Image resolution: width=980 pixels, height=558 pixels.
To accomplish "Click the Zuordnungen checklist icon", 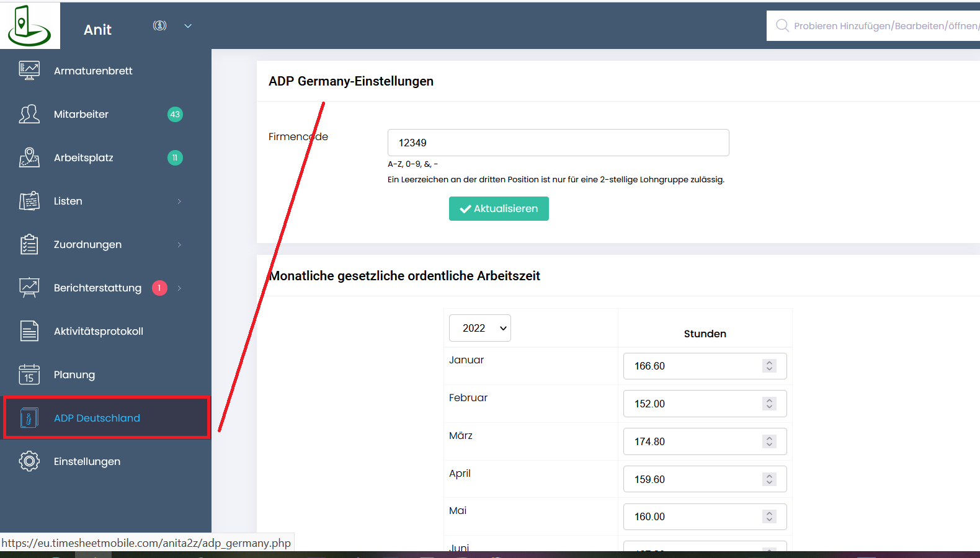I will pyautogui.click(x=29, y=244).
